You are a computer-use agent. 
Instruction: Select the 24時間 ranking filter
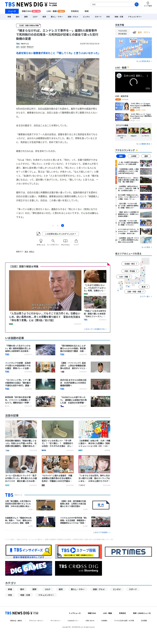(x=134, y=156)
